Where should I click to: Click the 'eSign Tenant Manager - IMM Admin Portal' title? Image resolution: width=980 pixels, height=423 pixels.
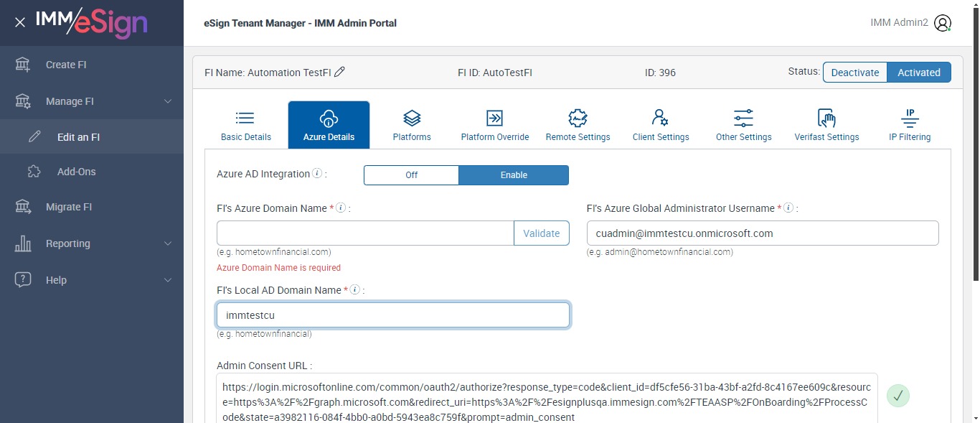tap(300, 23)
